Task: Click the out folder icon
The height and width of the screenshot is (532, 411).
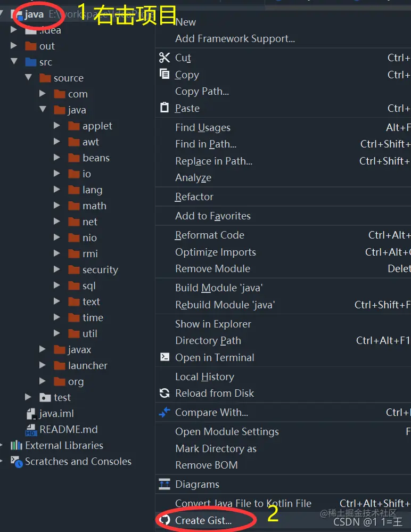Action: click(31, 46)
